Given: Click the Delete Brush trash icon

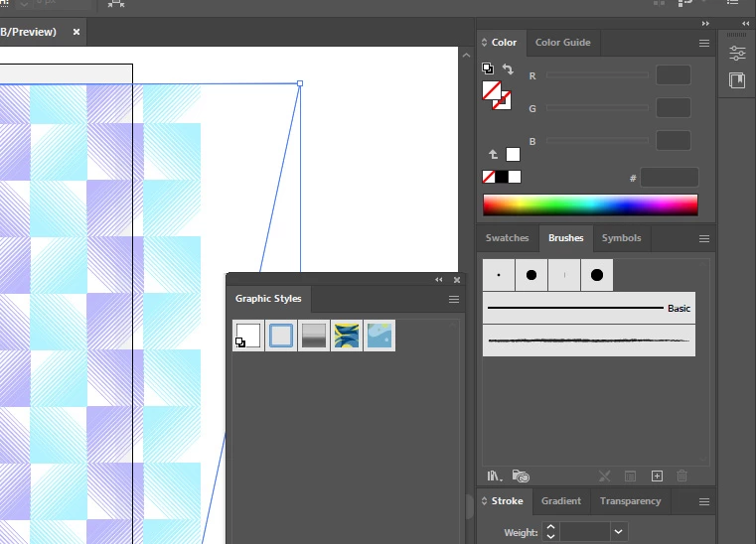Looking at the screenshot, I should tap(681, 476).
